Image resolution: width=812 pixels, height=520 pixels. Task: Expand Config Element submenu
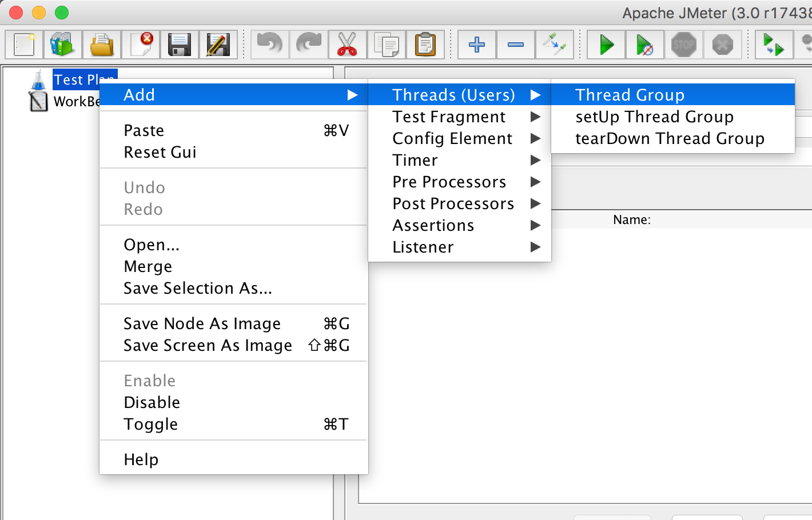(460, 138)
